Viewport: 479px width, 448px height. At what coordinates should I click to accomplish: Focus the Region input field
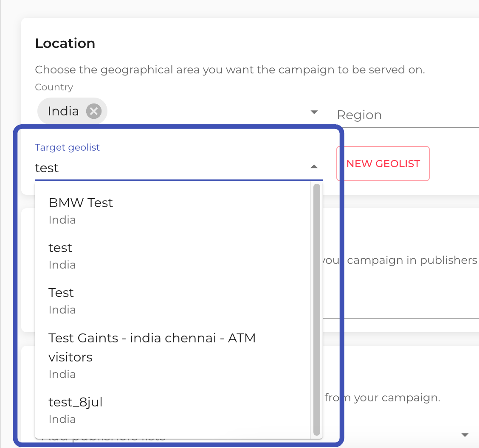pos(403,115)
